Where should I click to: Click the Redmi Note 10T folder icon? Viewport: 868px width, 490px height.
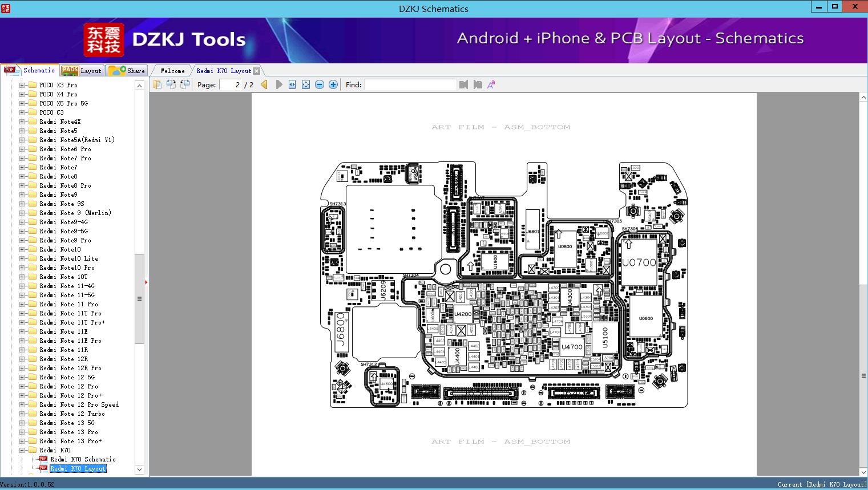point(33,277)
